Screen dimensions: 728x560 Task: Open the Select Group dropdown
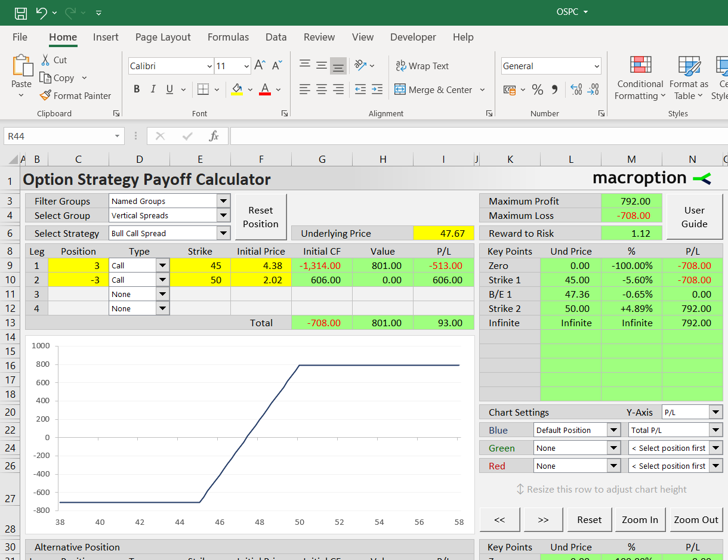(224, 215)
